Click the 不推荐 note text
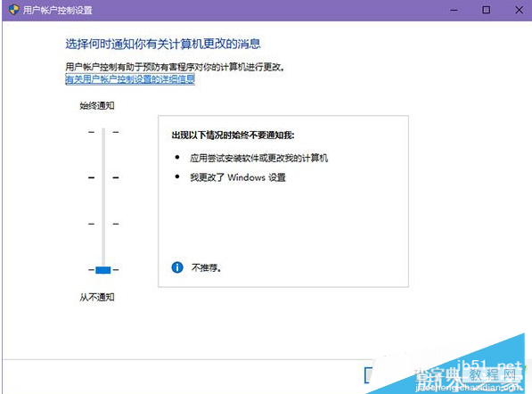 (x=206, y=267)
